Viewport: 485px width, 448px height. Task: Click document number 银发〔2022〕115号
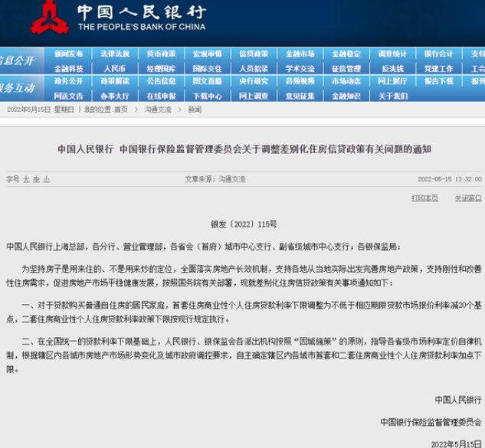coord(244,224)
